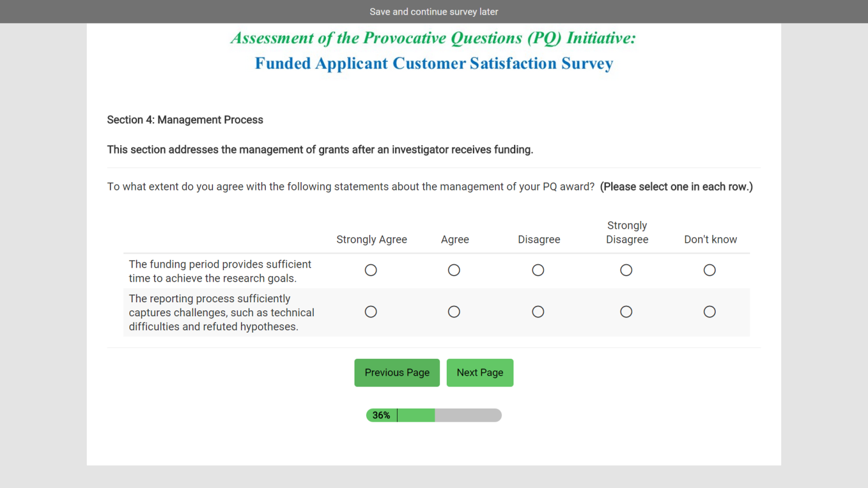Viewport: 868px width, 488px height.
Task: Click the Funded Applicant Customer Satisfaction Survey title
Action: (x=434, y=64)
